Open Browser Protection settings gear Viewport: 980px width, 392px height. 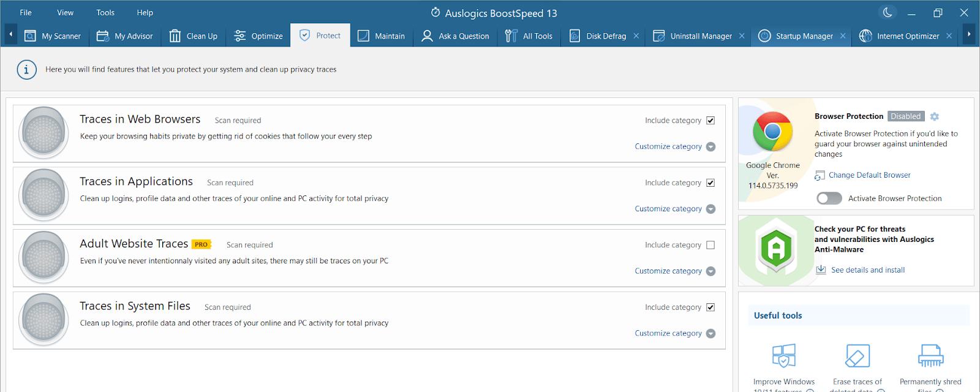click(934, 116)
